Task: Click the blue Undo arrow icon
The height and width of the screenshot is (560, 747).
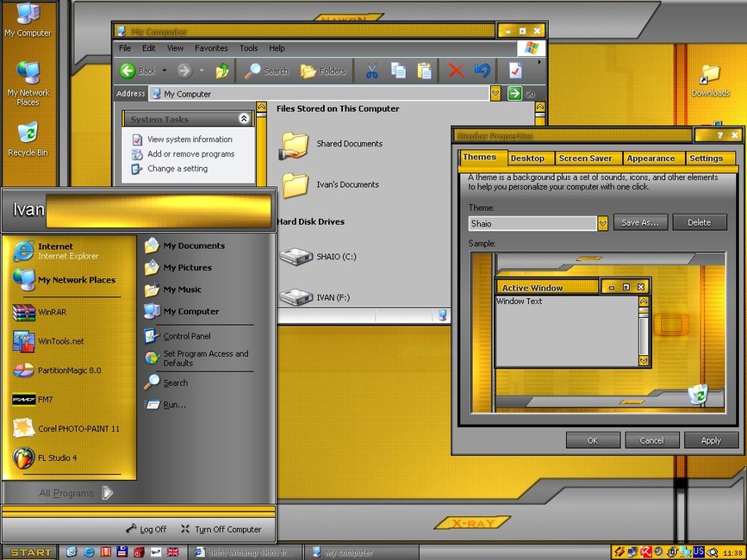Action: click(482, 71)
